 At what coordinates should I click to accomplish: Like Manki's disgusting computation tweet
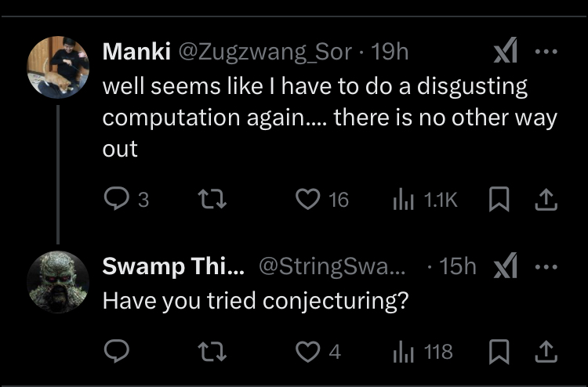[x=307, y=201]
